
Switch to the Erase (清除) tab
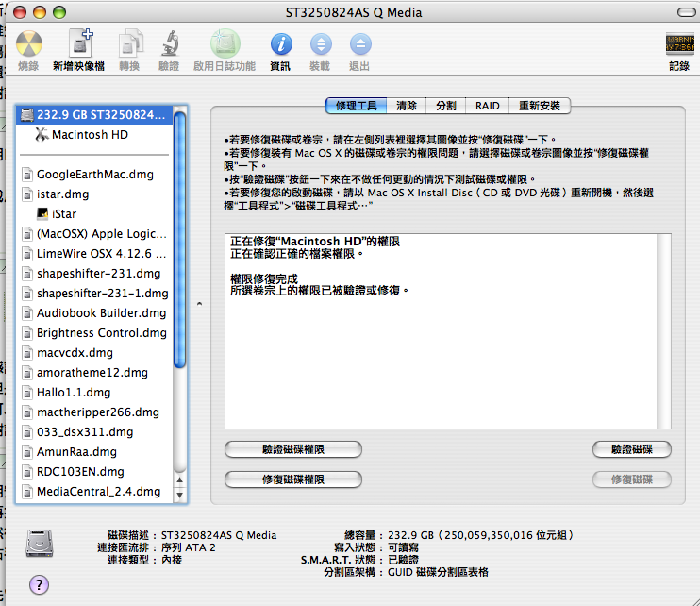pos(407,106)
